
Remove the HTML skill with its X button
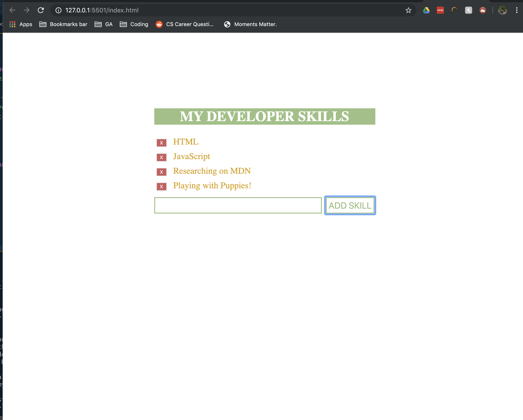tap(161, 143)
